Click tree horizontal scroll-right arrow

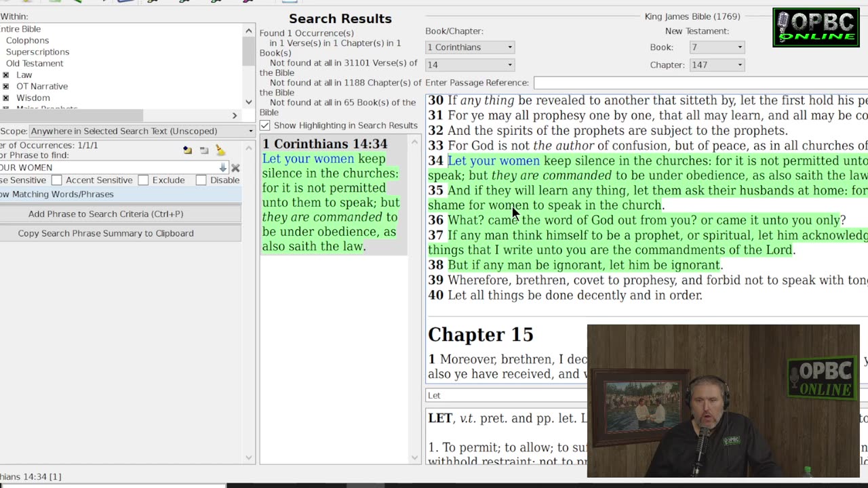[x=235, y=116]
